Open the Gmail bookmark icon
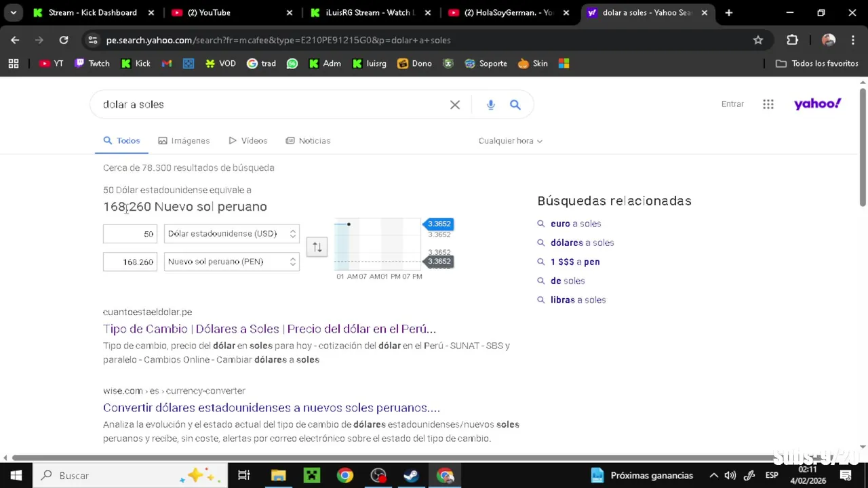Viewport: 868px width, 488px height. pos(167,63)
